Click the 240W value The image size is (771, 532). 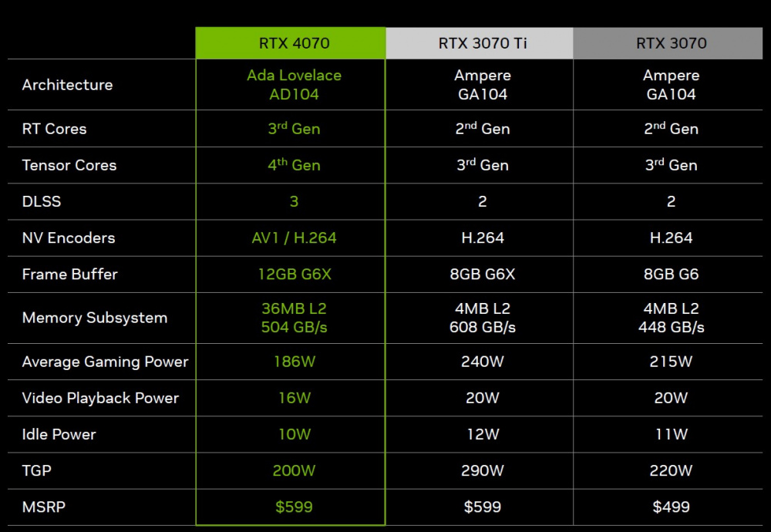pos(483,362)
